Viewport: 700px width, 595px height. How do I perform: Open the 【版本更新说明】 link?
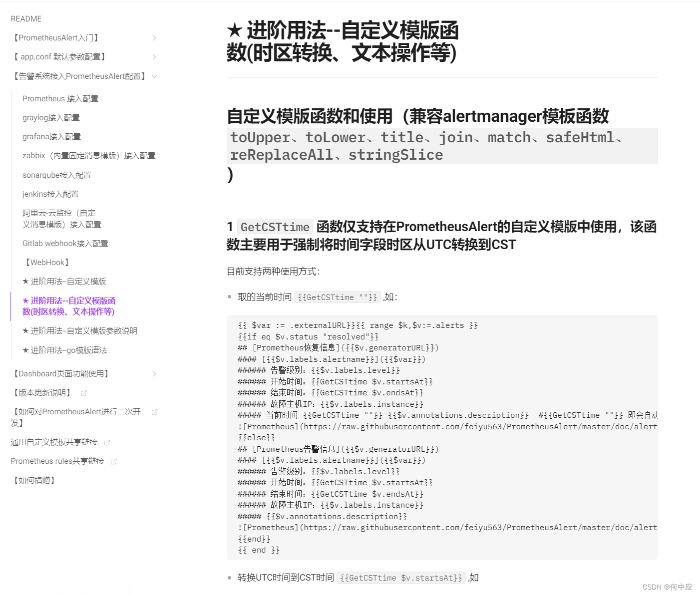pos(42,393)
